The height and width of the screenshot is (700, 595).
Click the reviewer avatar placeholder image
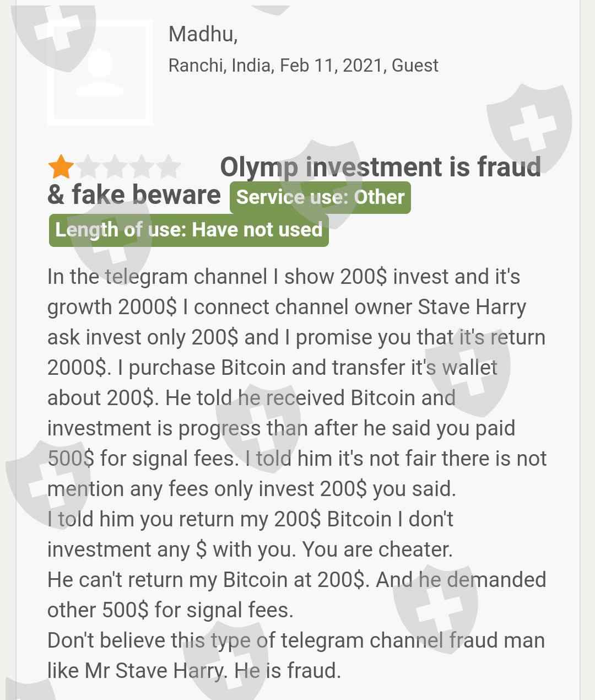coord(100,72)
